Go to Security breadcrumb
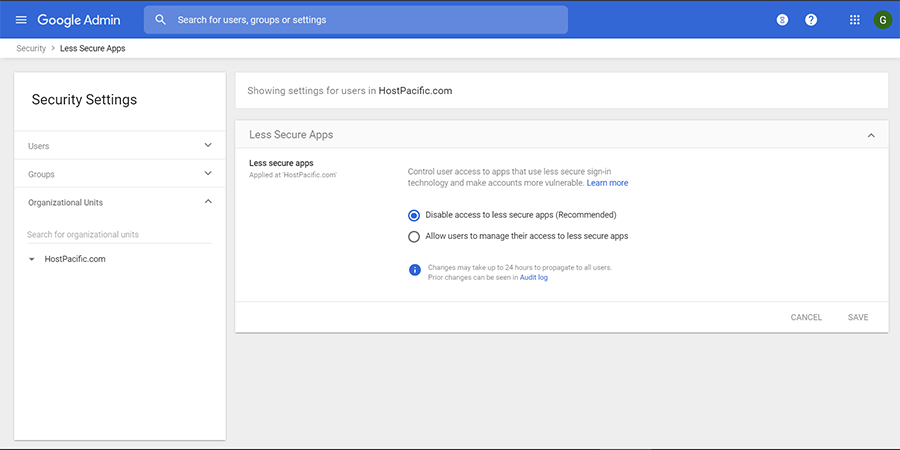The height and width of the screenshot is (450, 900). click(31, 48)
